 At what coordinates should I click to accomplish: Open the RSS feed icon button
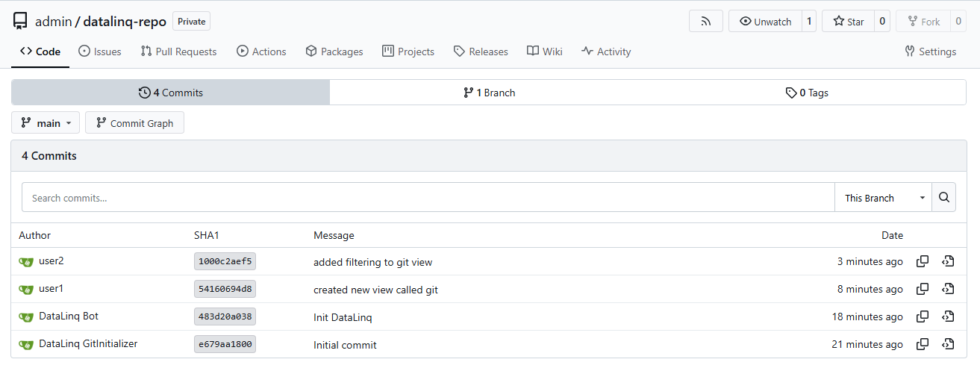coord(706,22)
